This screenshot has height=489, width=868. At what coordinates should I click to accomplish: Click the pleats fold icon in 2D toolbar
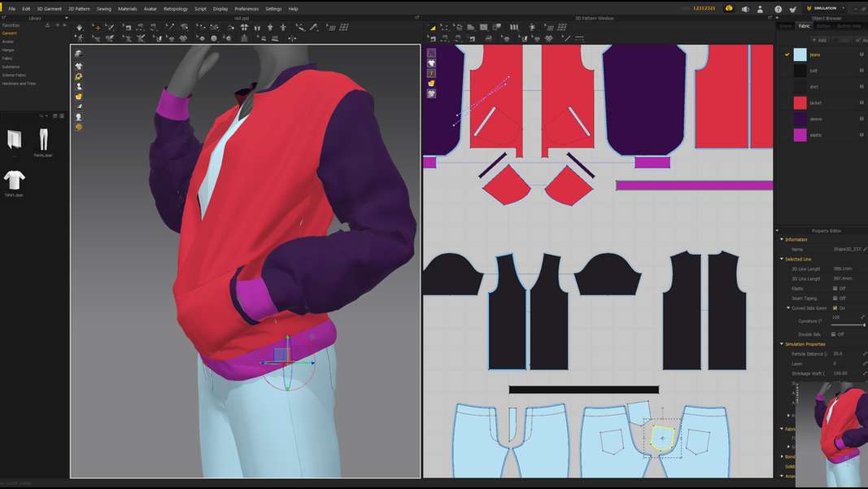pyautogui.click(x=514, y=27)
